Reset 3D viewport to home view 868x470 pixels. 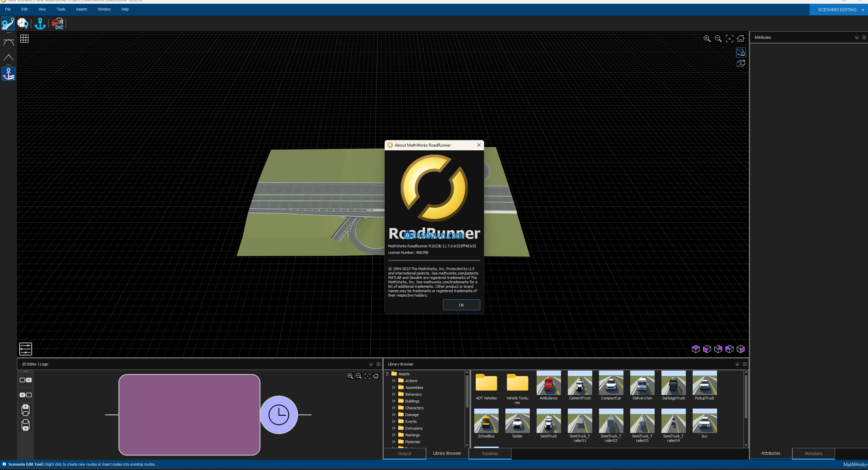740,39
